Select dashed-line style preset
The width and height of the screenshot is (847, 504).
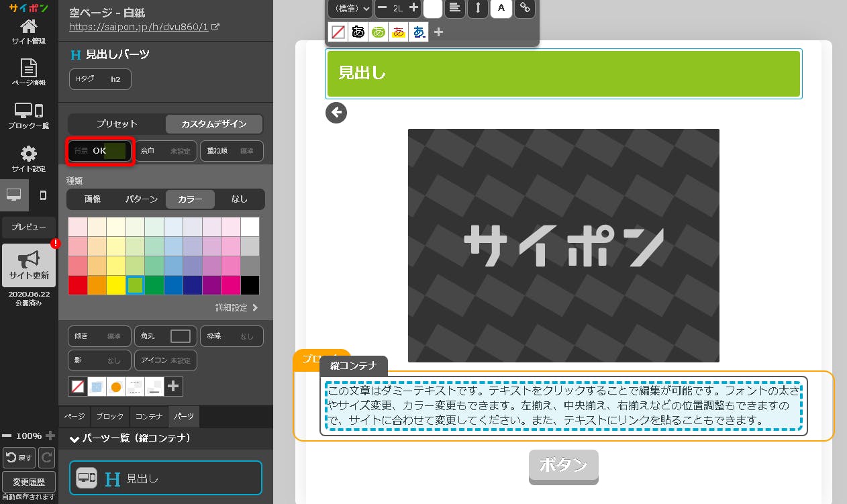pyautogui.click(x=135, y=387)
